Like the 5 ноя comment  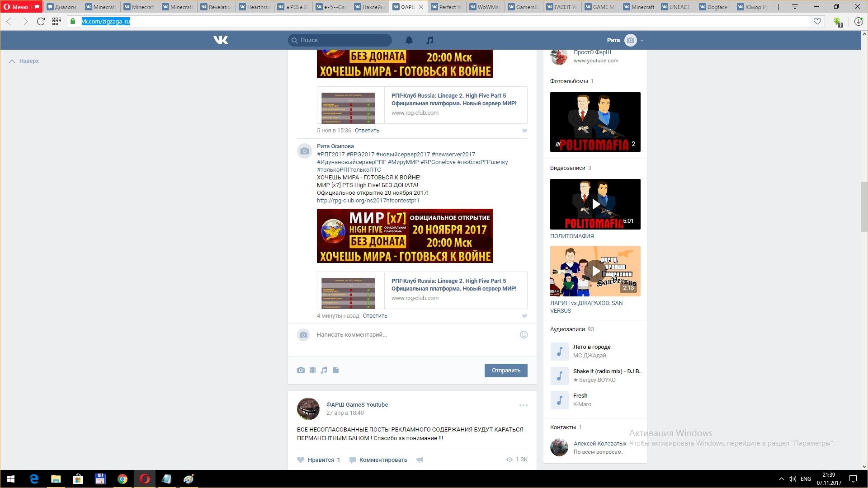524,131
